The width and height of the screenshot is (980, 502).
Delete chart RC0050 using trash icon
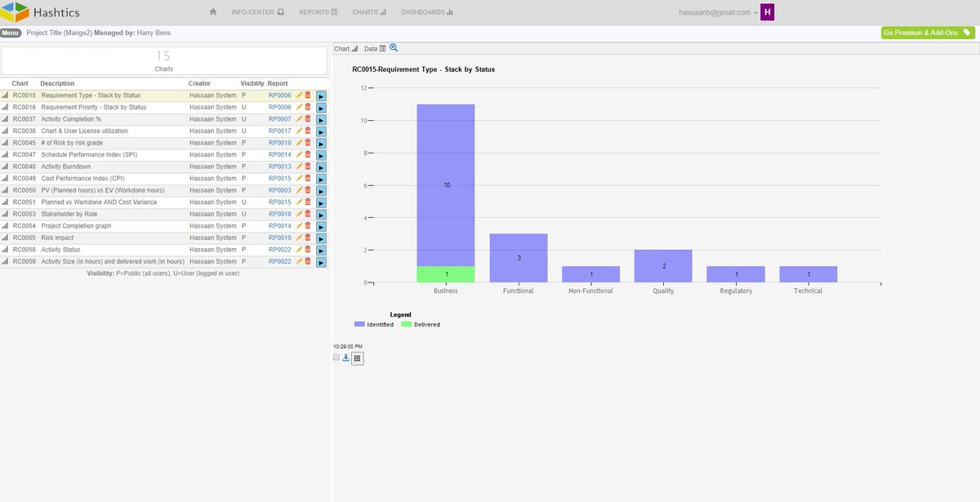click(x=308, y=190)
